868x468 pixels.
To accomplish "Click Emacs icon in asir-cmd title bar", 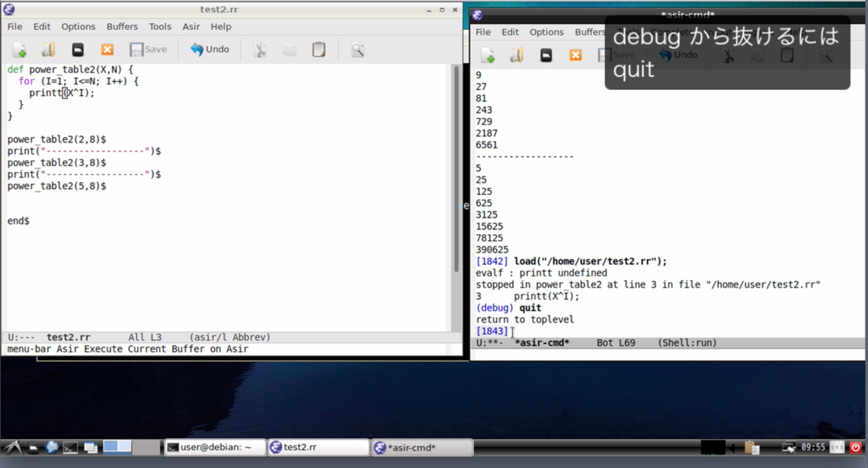I will [x=477, y=15].
